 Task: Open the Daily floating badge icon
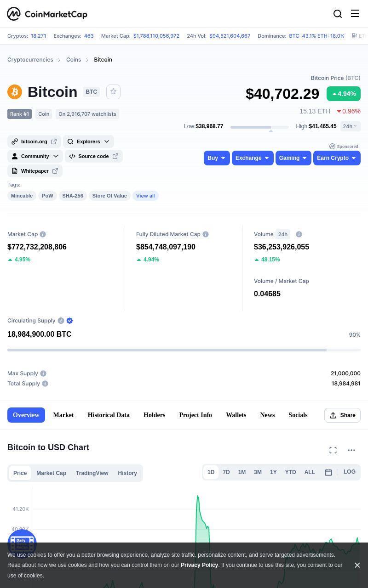click(x=22, y=544)
